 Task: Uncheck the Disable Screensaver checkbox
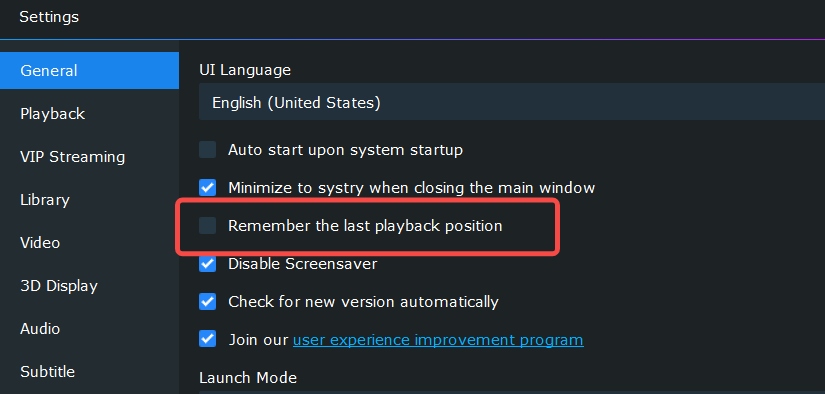tap(208, 264)
